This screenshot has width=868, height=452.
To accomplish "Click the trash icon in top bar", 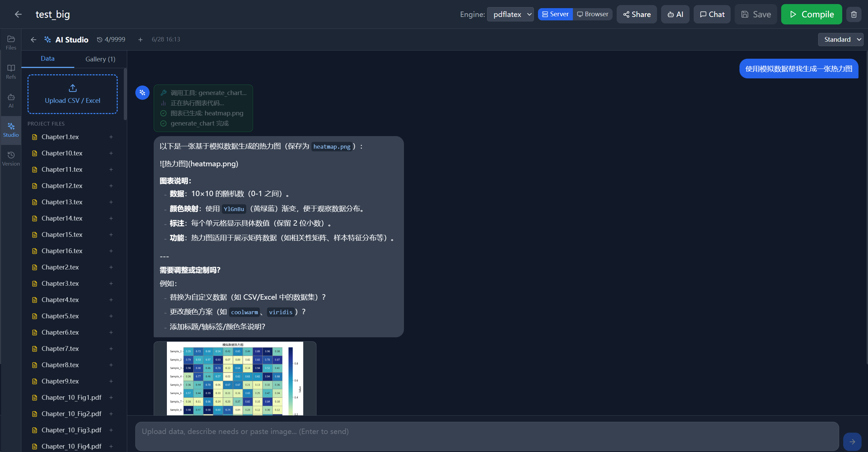I will tap(854, 14).
